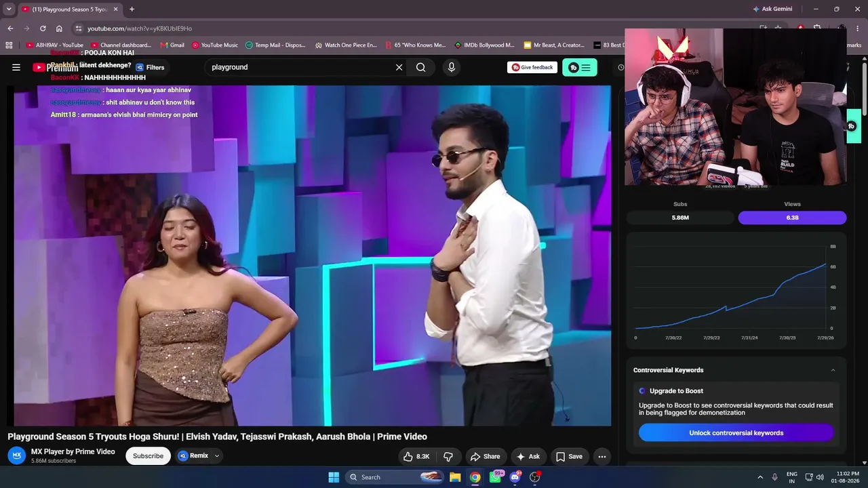Open OBS Studio from the taskbar
868x488 pixels.
tap(535, 477)
